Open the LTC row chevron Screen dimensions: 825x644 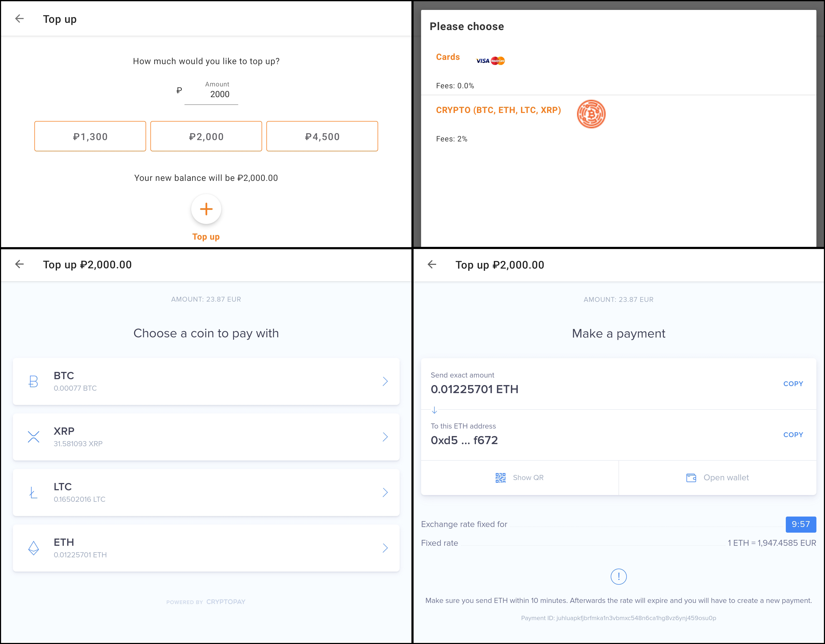point(385,492)
